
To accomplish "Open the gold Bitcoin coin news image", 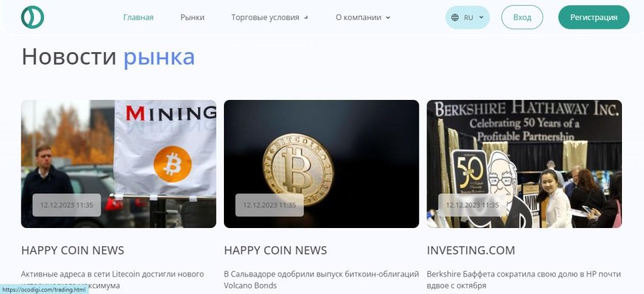I will (x=321, y=163).
